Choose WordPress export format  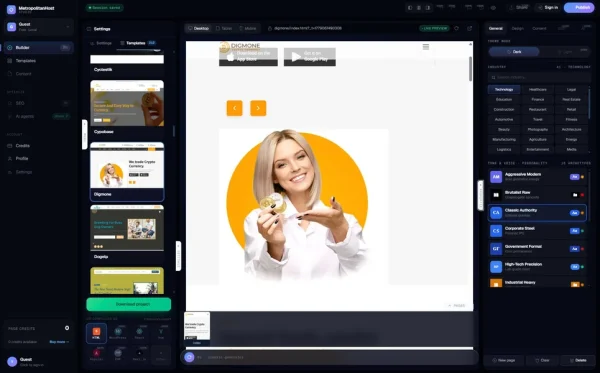[118, 333]
